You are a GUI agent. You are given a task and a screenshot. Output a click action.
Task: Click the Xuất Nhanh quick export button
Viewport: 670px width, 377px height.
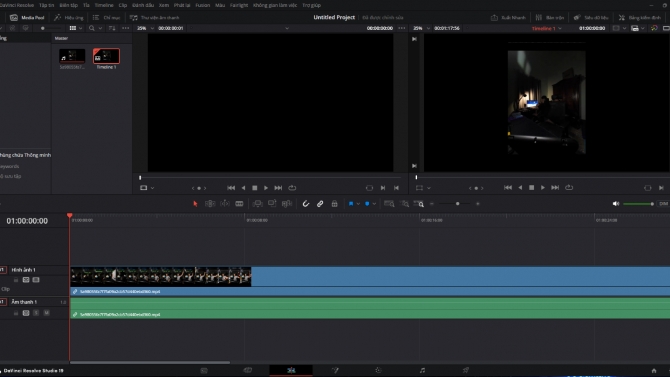[508, 18]
